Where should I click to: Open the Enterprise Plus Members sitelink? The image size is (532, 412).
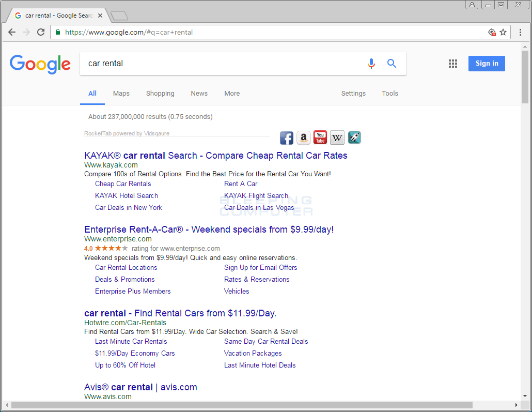click(133, 292)
